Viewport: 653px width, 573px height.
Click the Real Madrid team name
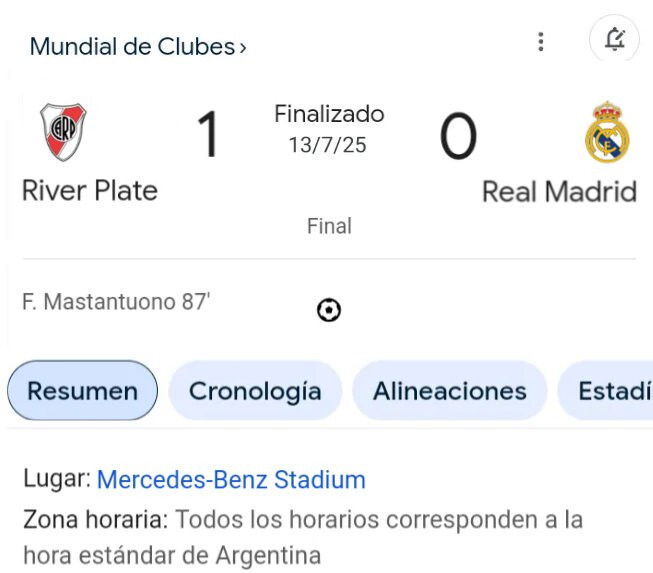coord(559,192)
